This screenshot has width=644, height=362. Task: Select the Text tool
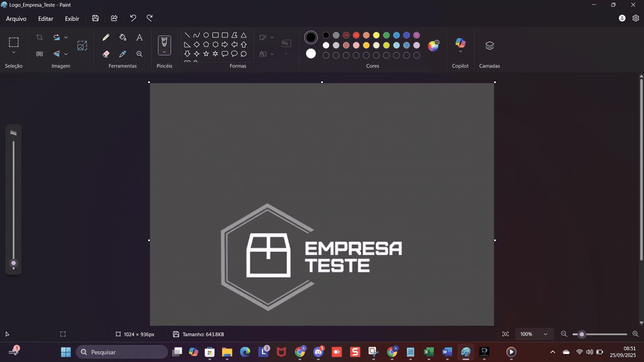[x=140, y=37]
